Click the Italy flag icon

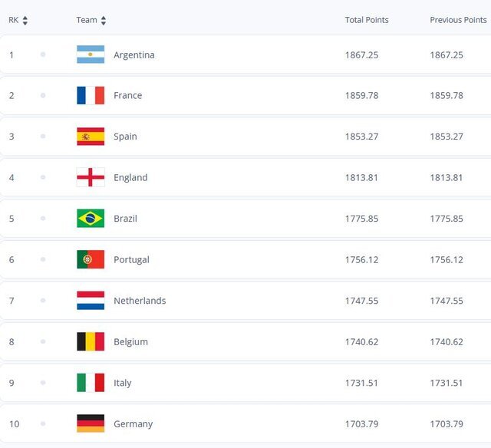click(91, 383)
